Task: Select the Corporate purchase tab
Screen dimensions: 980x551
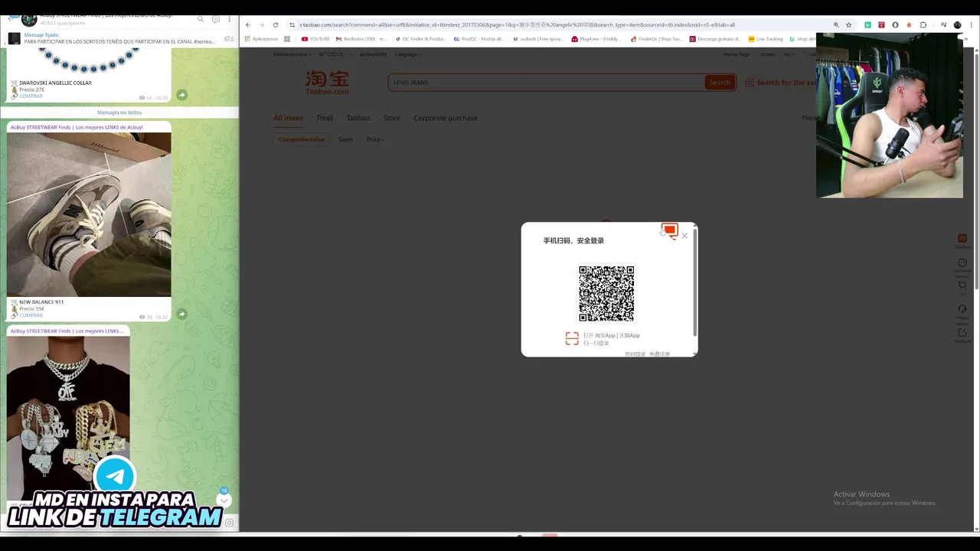Action: point(446,118)
